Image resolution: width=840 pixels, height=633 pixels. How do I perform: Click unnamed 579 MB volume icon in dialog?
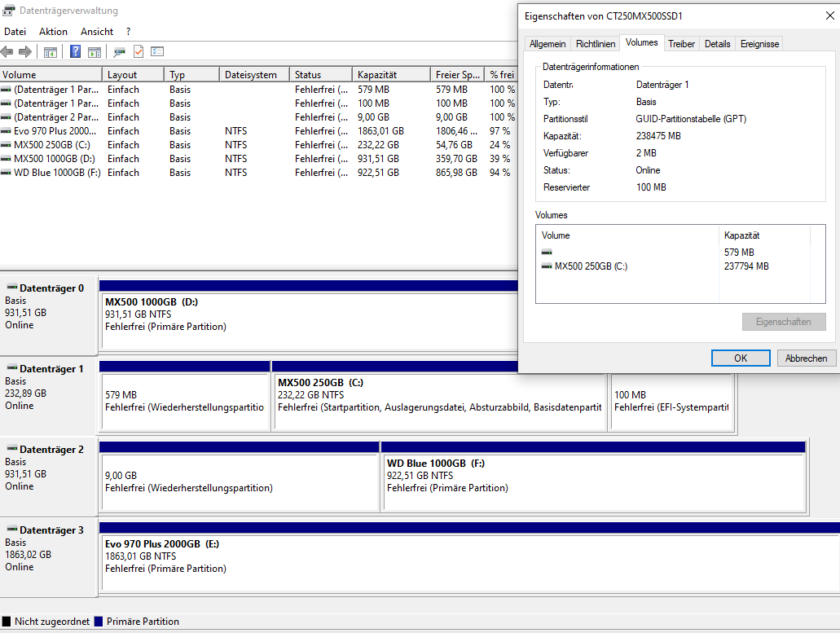[547, 252]
